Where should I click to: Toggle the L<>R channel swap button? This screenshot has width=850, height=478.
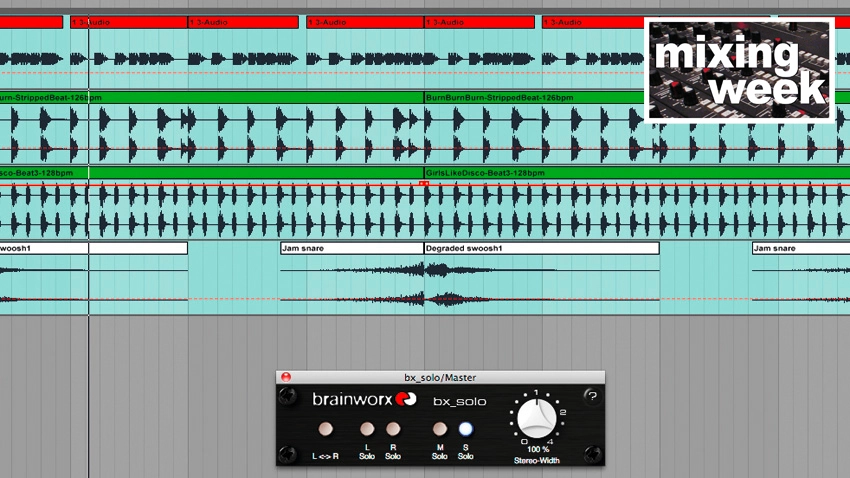(x=325, y=429)
